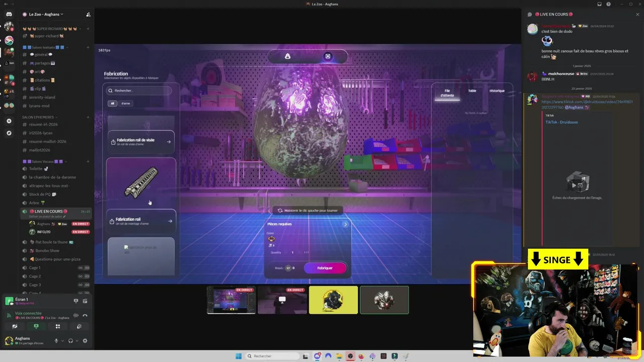Join the Cage 1 voice channel

coord(56,267)
